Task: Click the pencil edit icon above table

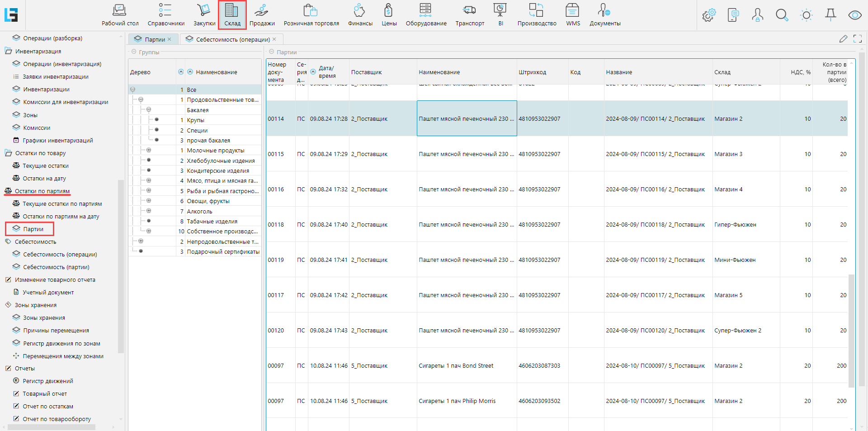Action: point(843,39)
